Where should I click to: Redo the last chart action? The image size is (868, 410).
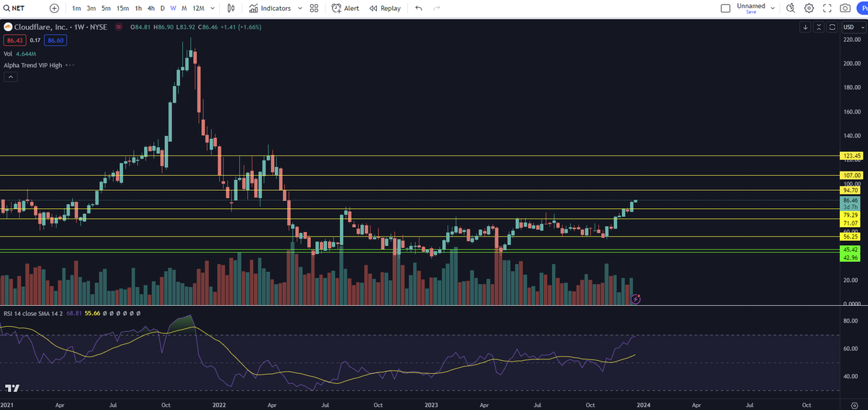tap(436, 8)
